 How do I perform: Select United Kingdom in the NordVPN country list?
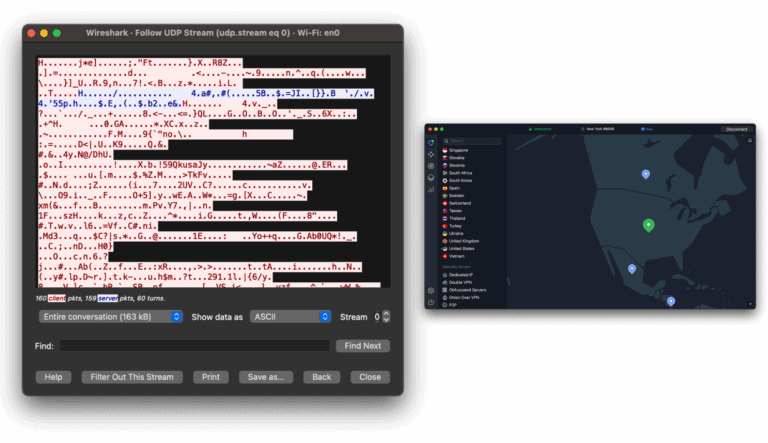pos(461,241)
